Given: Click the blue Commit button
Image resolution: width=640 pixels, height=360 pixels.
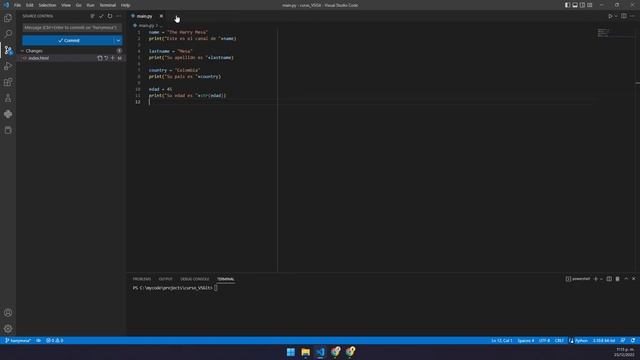Looking at the screenshot, I should point(68,40).
